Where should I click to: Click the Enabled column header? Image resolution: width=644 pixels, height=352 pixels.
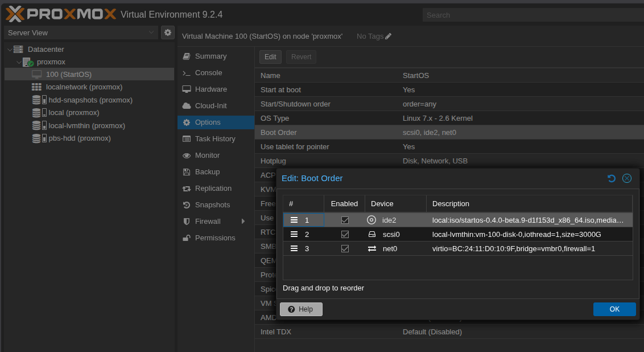(x=345, y=203)
